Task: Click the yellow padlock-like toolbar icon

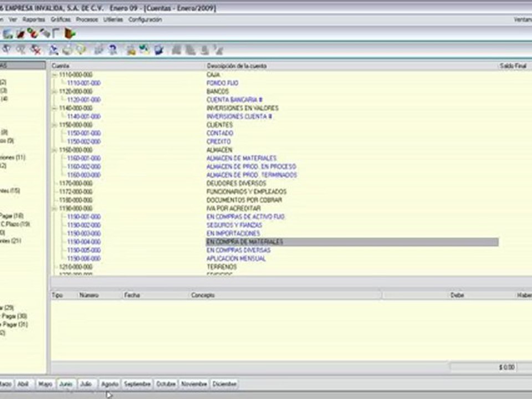Action: tap(131, 50)
